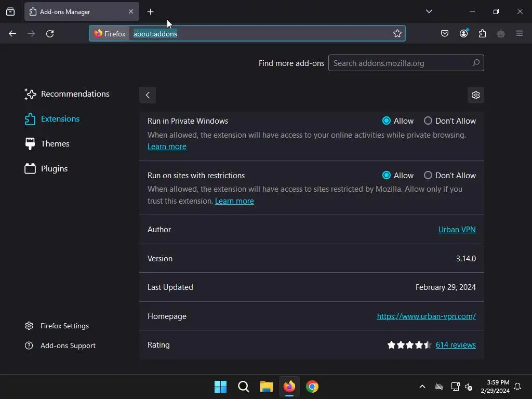Select Don't Allow for Run in Private Windows
The image size is (532, 399).
[x=428, y=121]
